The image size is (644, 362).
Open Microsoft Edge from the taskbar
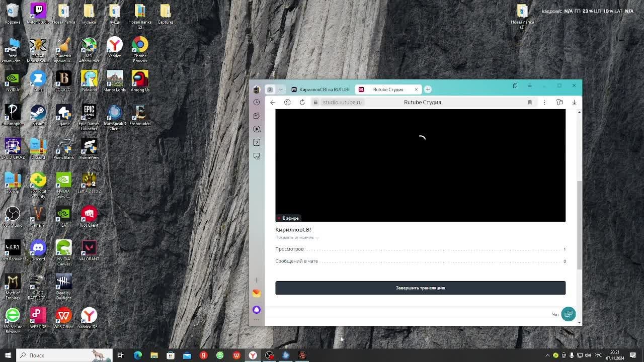click(x=137, y=355)
